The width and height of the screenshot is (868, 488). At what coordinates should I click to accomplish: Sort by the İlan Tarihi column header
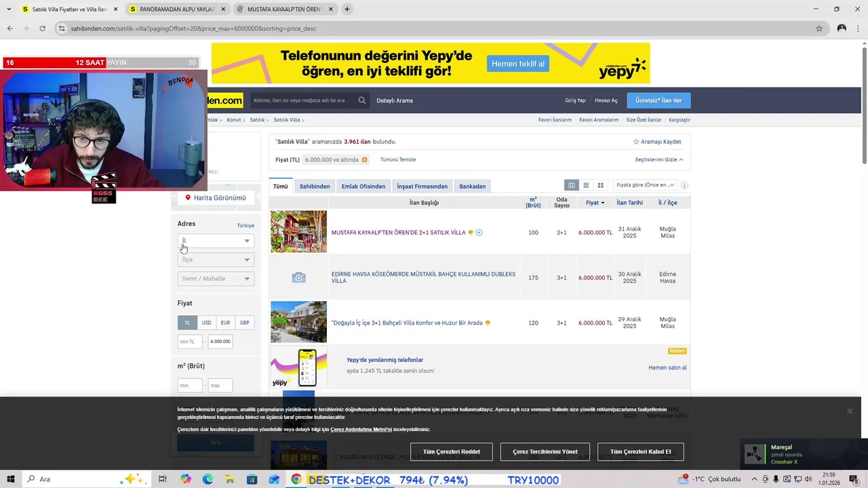click(x=629, y=203)
